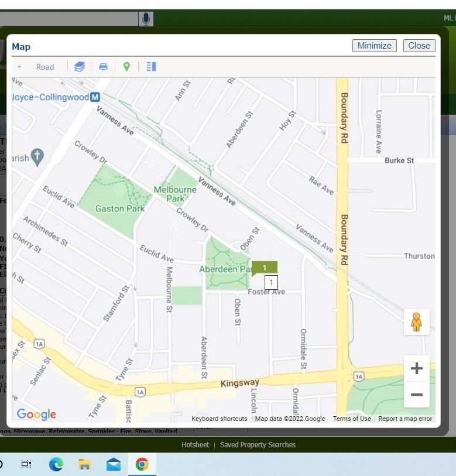Image resolution: width=456 pixels, height=476 pixels.
Task: Click Joyce-Collingwood station label
Action: pyautogui.click(x=51, y=97)
